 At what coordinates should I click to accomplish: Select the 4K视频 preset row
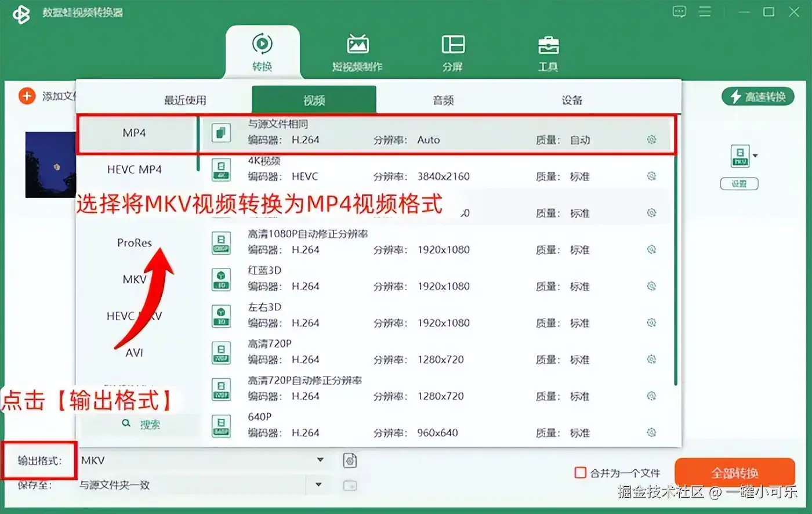[x=436, y=169]
